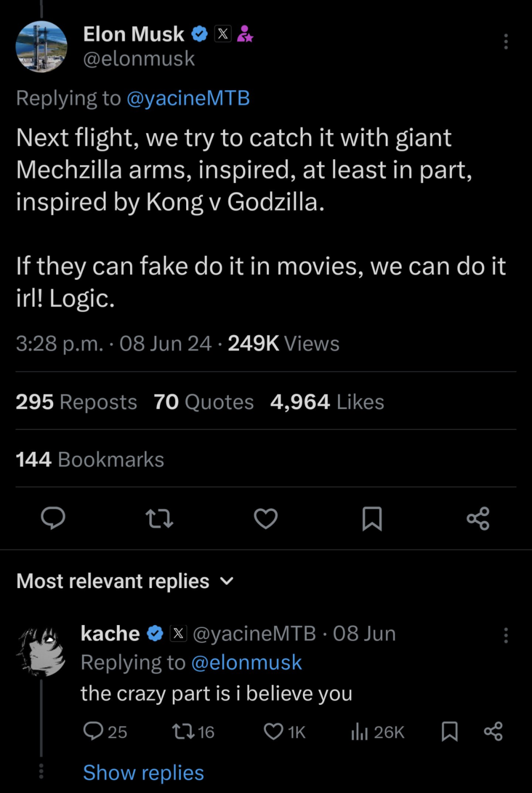Open the main post's three-dot menu
Viewport: 532px width, 793px height.
[x=505, y=42]
